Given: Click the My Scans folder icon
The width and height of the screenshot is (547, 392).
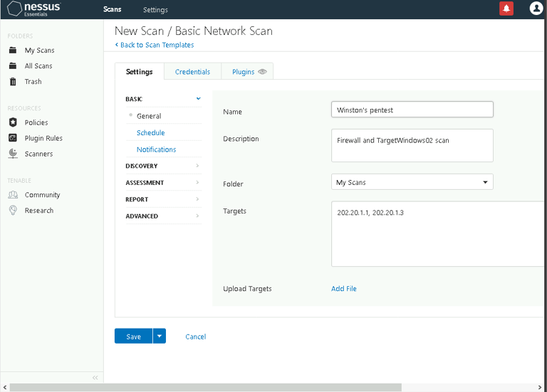Looking at the screenshot, I should tap(13, 51).
